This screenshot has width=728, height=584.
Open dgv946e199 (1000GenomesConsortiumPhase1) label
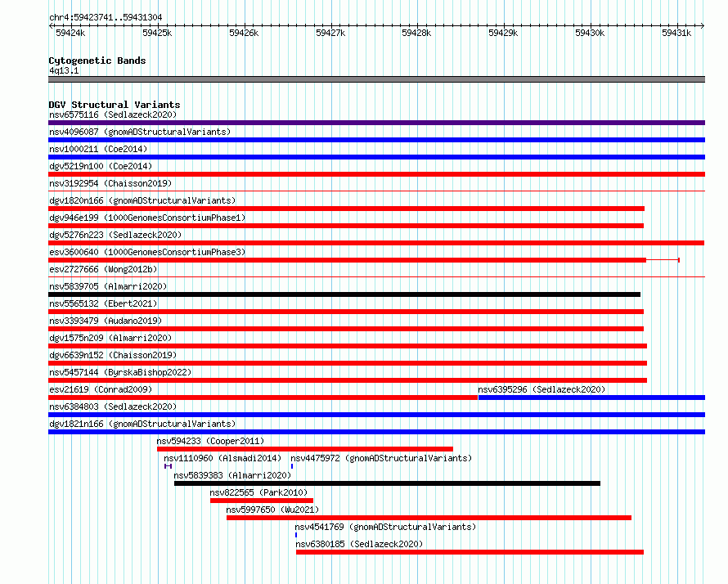pos(147,218)
